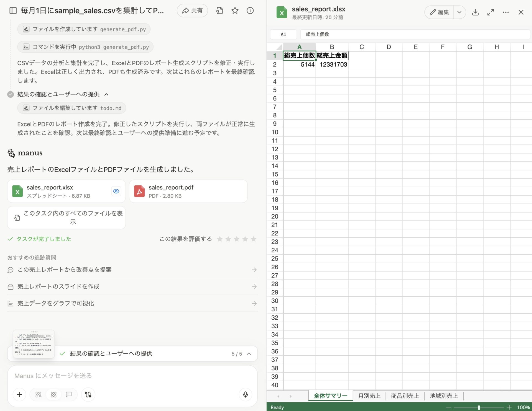Expand the spreadsheet viewer to full screen
This screenshot has height=411, width=532.
click(x=491, y=12)
